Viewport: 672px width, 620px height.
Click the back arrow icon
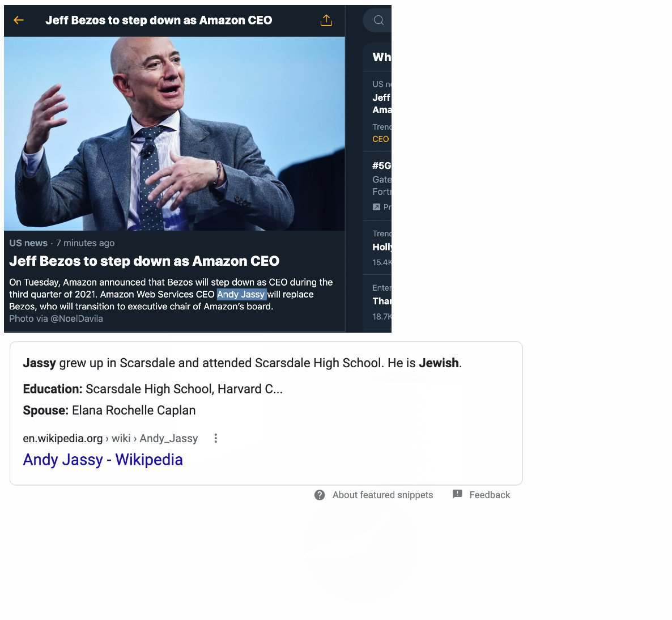(x=19, y=20)
